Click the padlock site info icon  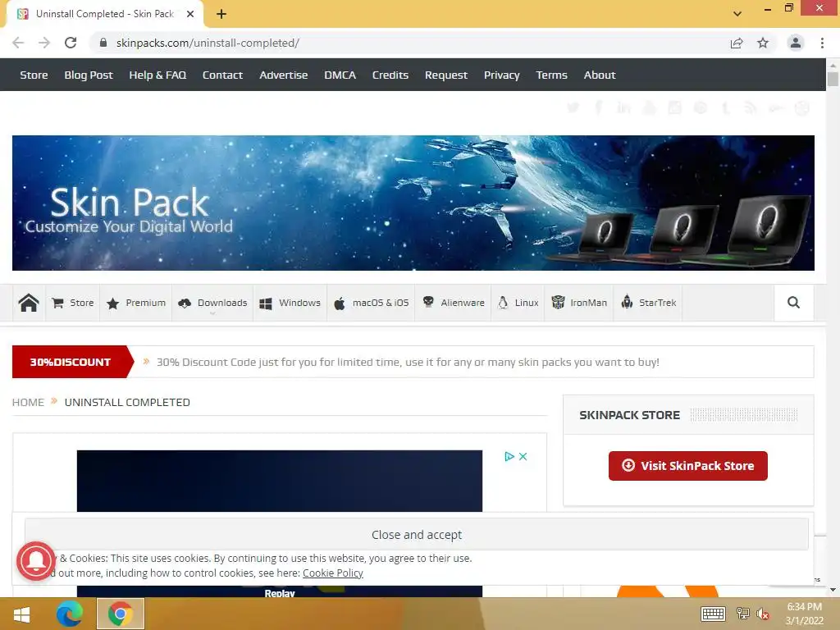click(103, 43)
